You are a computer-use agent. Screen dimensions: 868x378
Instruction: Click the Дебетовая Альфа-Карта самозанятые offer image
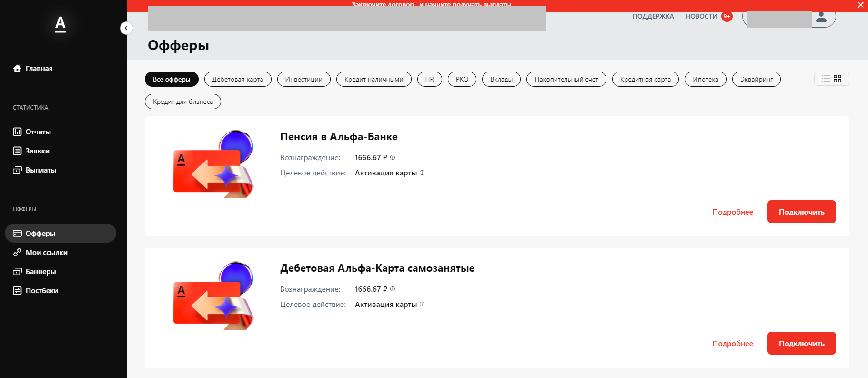213,296
